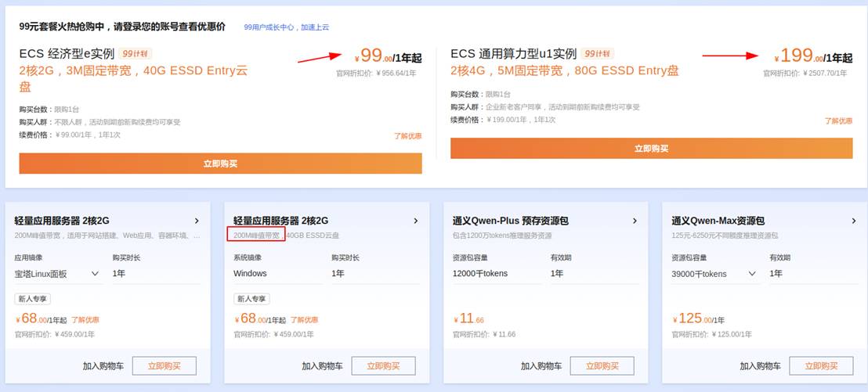Open chevron arrow on Windows 轻量应用服务器 card
The height and width of the screenshot is (392, 868).
416,221
